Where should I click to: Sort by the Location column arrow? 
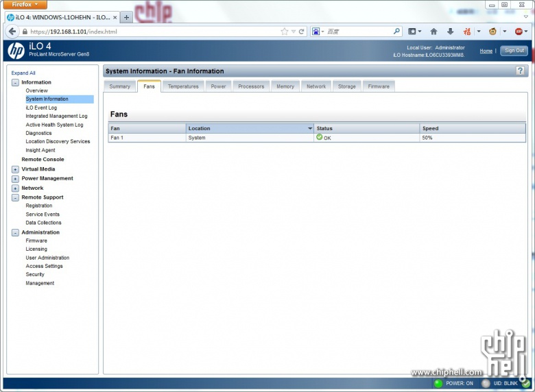(x=310, y=129)
